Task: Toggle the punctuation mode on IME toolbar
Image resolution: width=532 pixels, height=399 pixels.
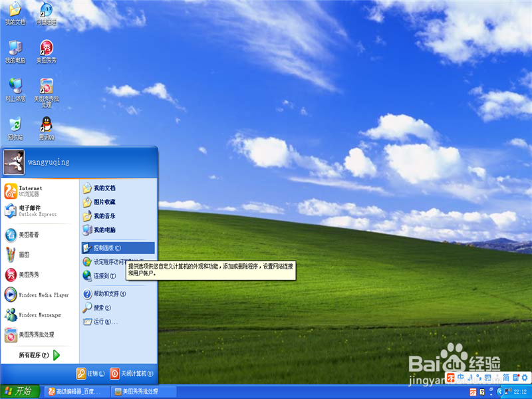Action: click(x=479, y=377)
